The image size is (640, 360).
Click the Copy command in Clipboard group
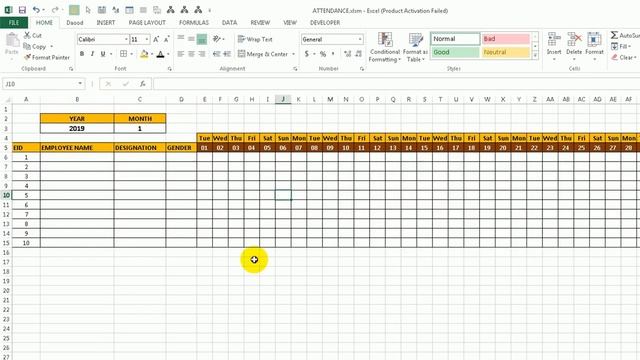click(35, 47)
